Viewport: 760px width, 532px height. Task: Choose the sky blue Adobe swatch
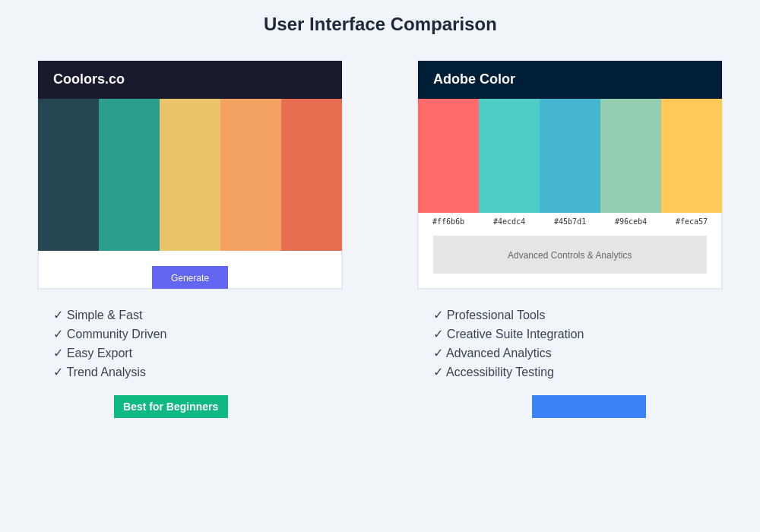coord(570,156)
